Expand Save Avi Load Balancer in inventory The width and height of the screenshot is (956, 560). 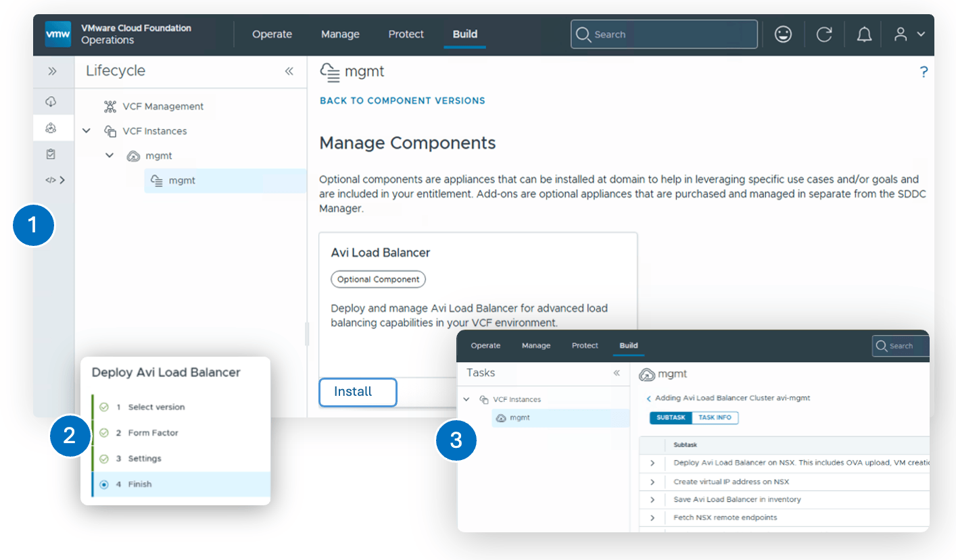pyautogui.click(x=652, y=500)
